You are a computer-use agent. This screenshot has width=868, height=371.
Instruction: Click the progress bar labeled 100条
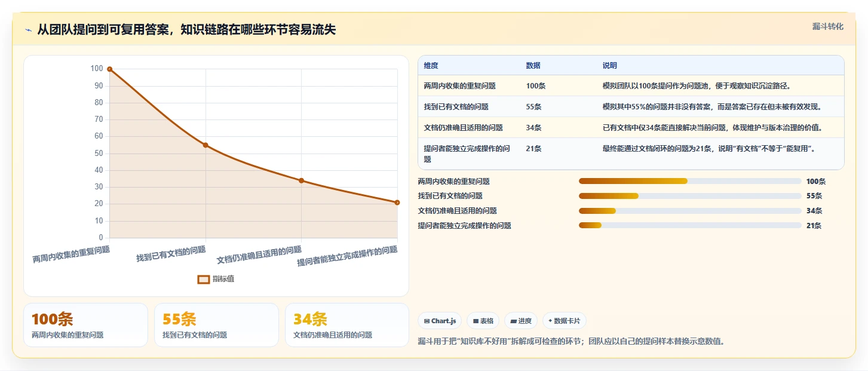(x=690, y=181)
